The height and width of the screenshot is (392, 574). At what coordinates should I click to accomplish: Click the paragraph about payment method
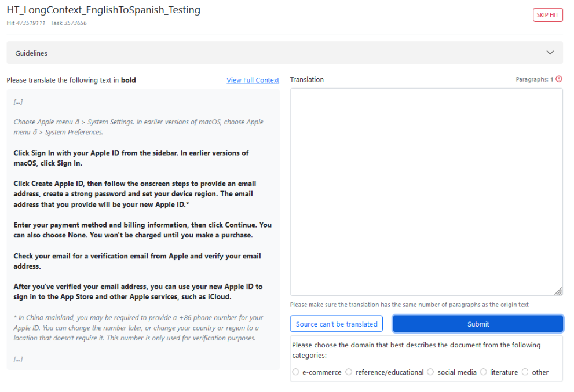[x=142, y=229]
